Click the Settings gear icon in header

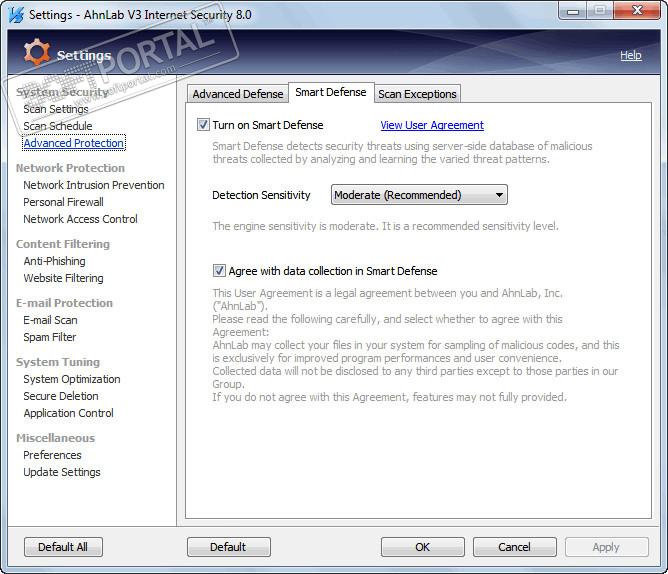click(x=37, y=52)
